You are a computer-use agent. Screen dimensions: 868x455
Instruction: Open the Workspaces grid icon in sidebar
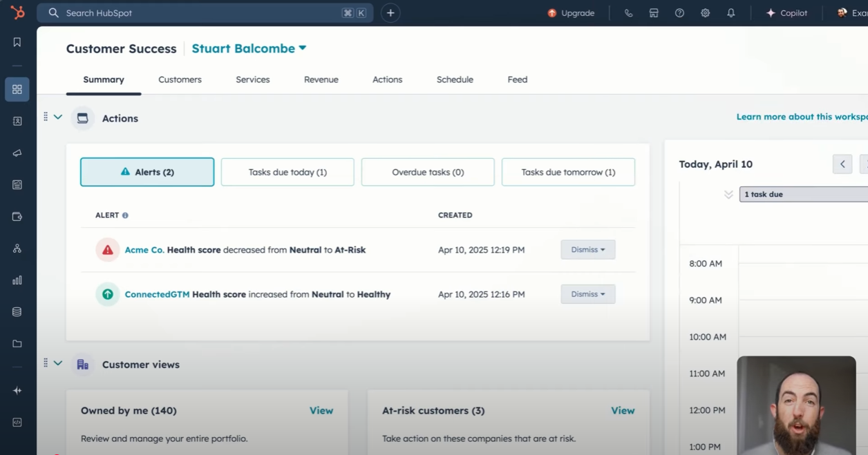[x=17, y=89]
